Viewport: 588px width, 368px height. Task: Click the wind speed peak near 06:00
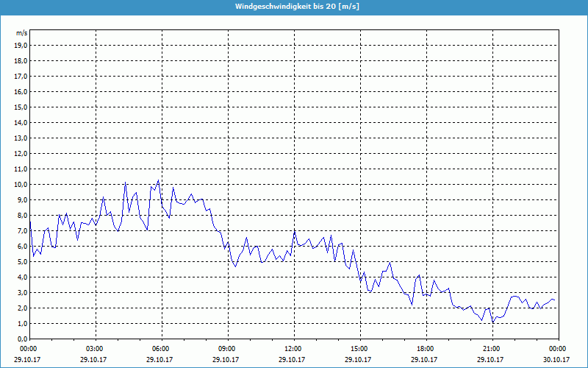158,180
